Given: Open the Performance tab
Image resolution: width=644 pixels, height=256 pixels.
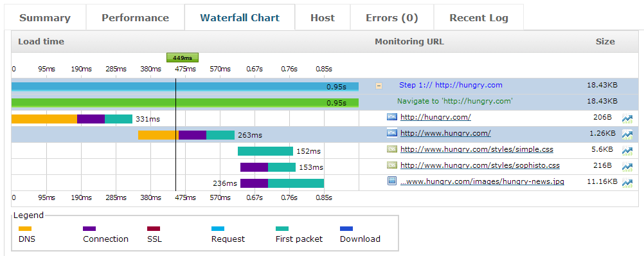Looking at the screenshot, I should point(135,18).
